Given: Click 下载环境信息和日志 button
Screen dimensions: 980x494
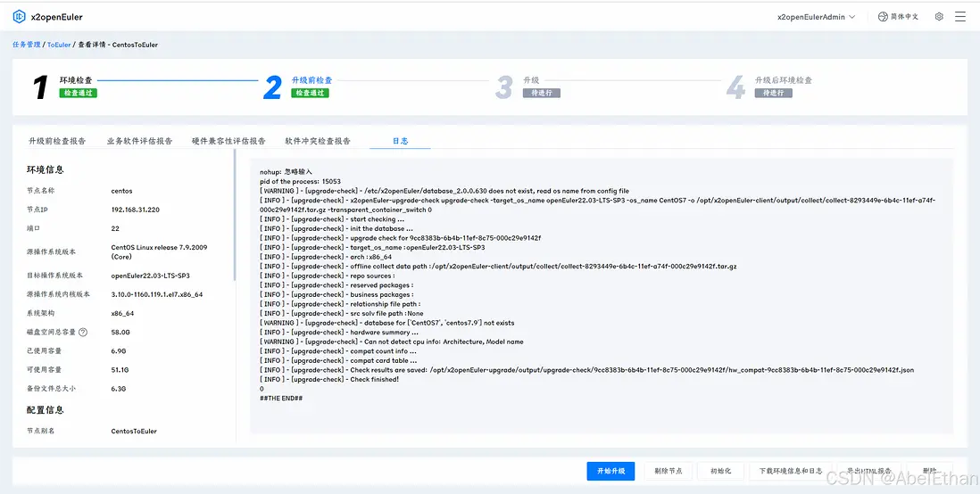Looking at the screenshot, I should pyautogui.click(x=791, y=471).
